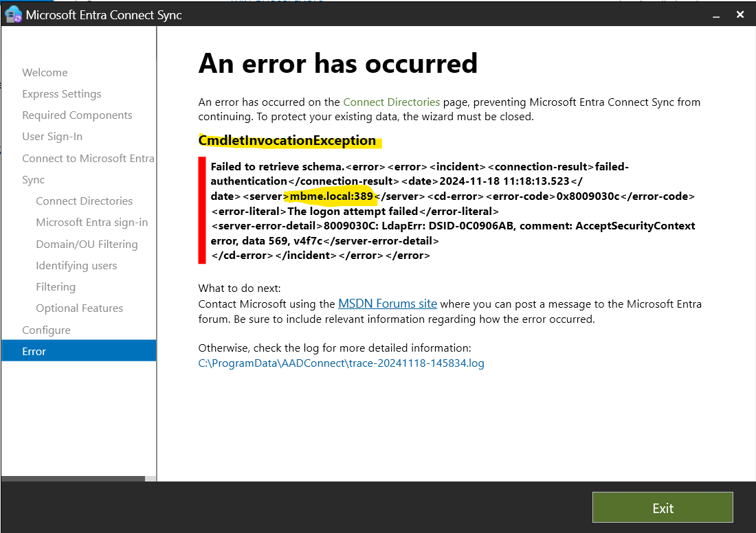Click 'Failed to retrieve schema' error text
This screenshot has height=533, width=756.
pyautogui.click(x=276, y=167)
